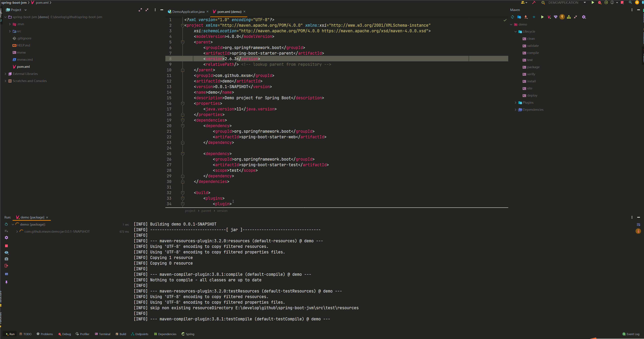Pin the Run tab
This screenshot has width=644, height=339.
[6, 282]
